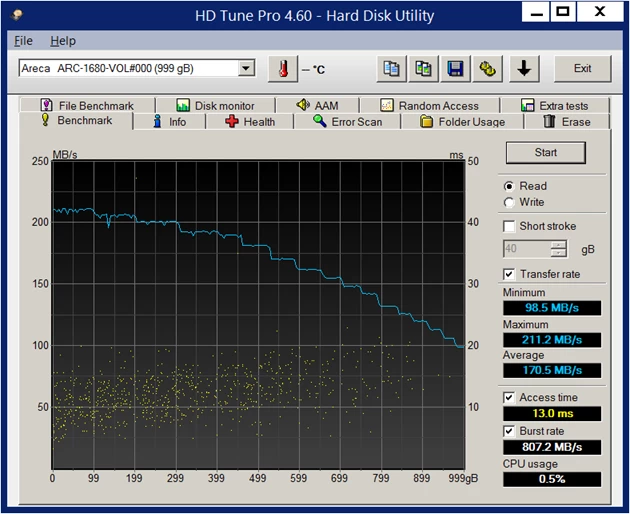Open the Extra tests tab
The height and width of the screenshot is (514, 630).
pos(555,106)
